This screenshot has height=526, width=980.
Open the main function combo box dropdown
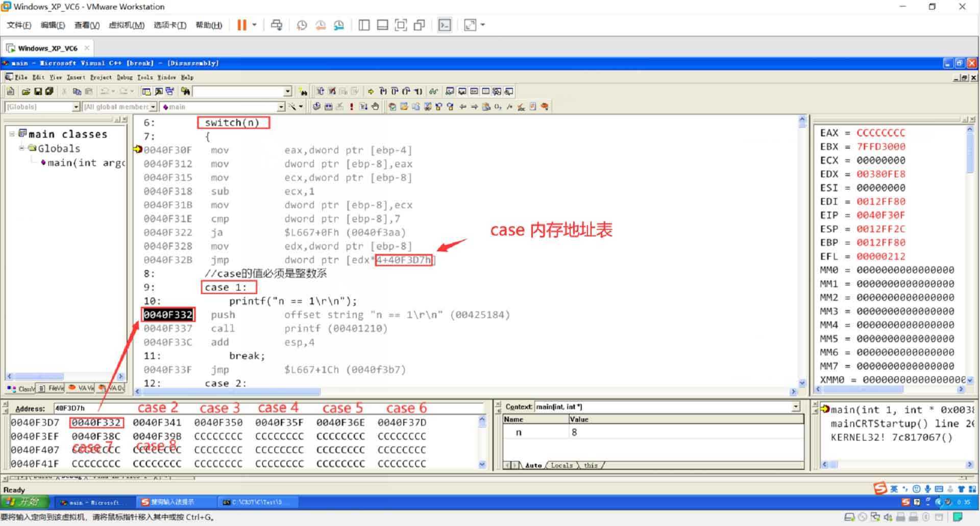pos(281,107)
